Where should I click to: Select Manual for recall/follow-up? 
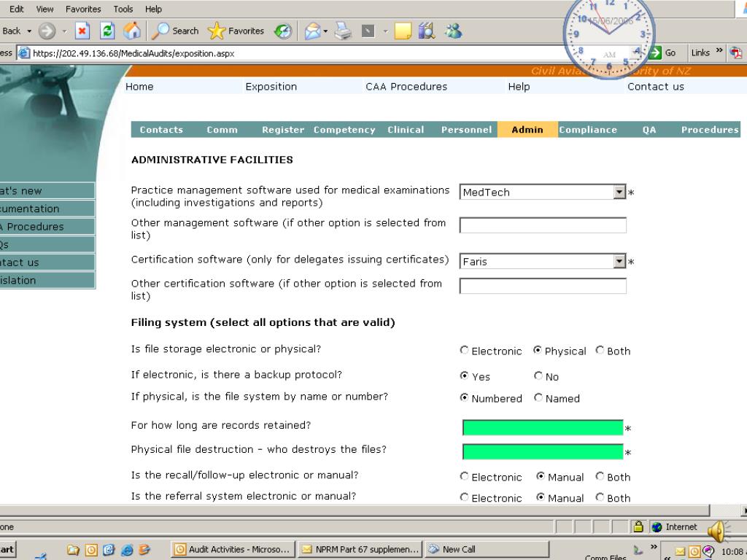tap(541, 475)
